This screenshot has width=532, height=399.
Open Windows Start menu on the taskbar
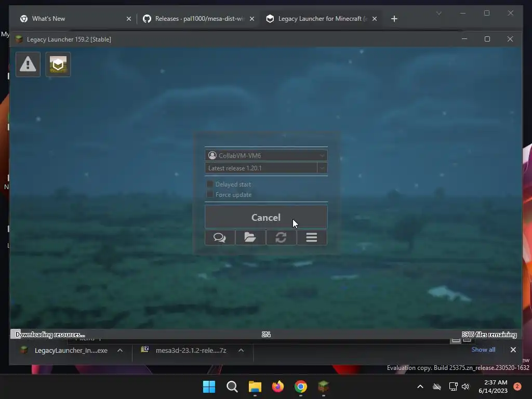209,387
